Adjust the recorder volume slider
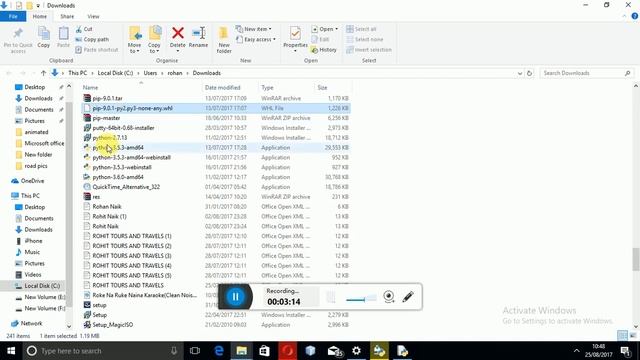640x360 pixels. tap(361, 299)
